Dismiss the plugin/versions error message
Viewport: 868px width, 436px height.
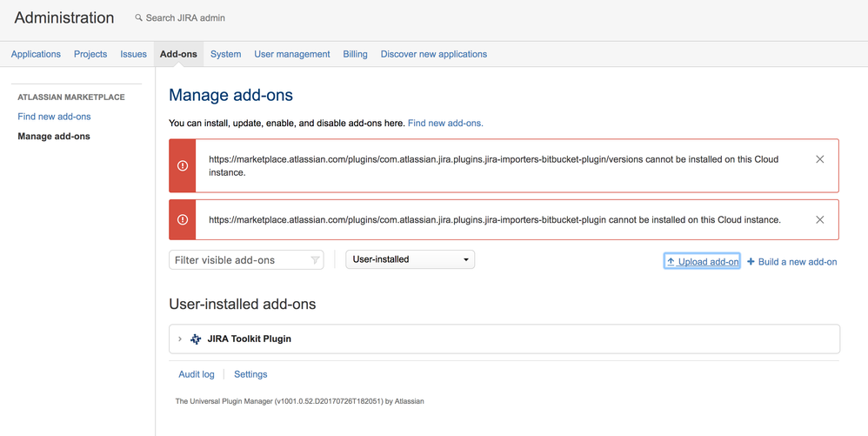tap(820, 159)
